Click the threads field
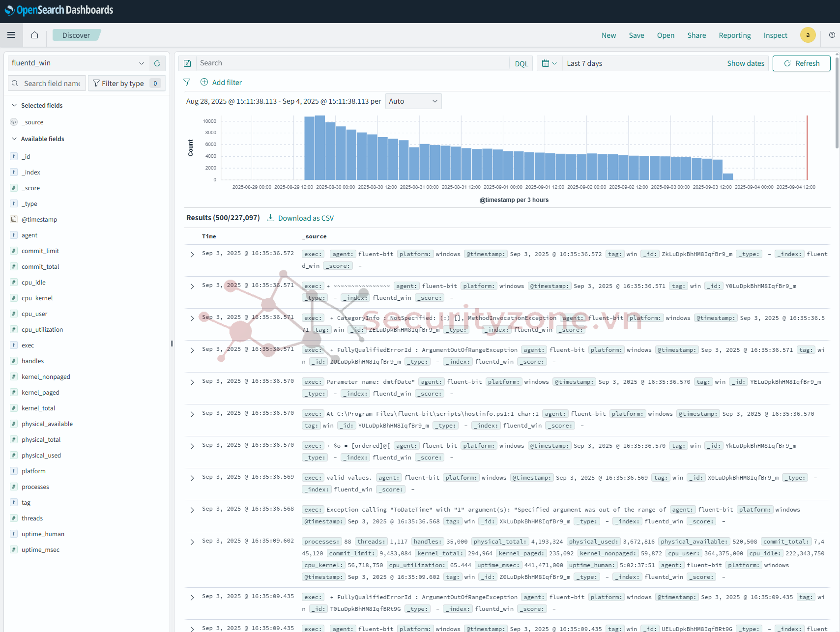840x632 pixels. (x=32, y=518)
